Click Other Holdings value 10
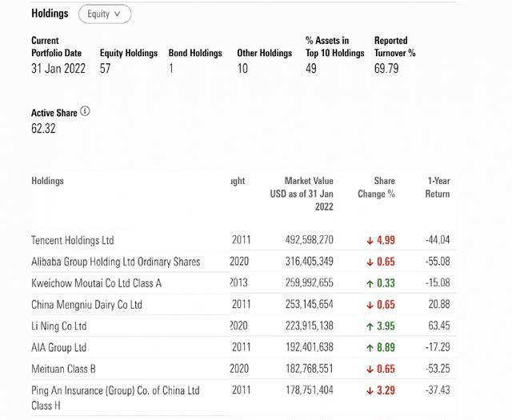Screen dimensions: 512x420 click(x=242, y=69)
